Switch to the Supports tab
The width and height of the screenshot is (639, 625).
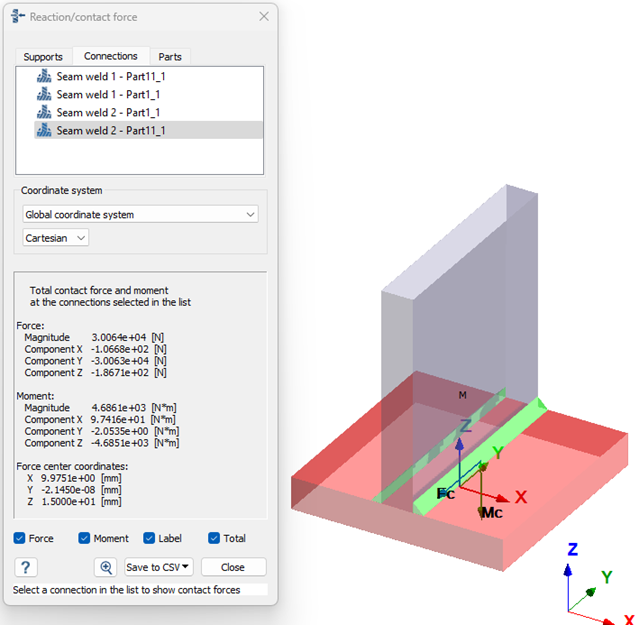[43, 57]
